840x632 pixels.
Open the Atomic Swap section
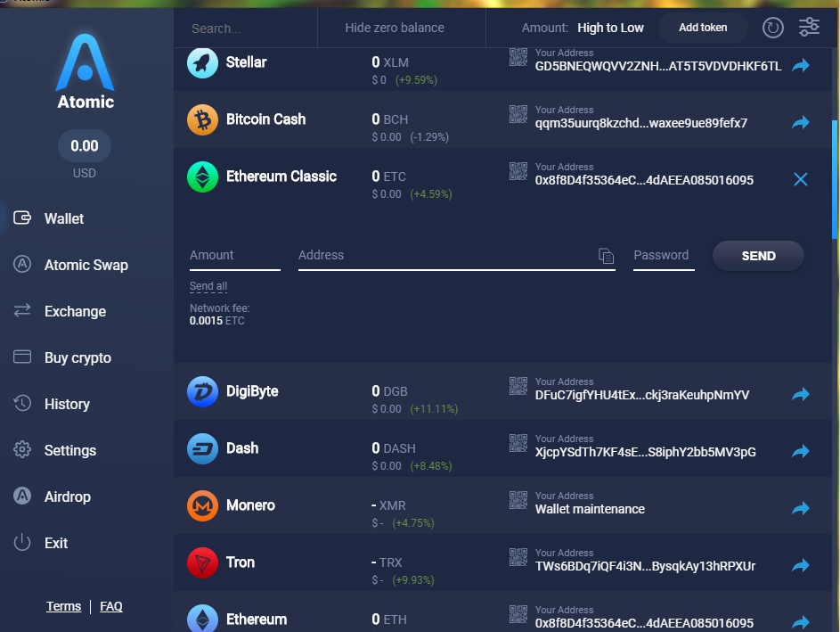[86, 266]
